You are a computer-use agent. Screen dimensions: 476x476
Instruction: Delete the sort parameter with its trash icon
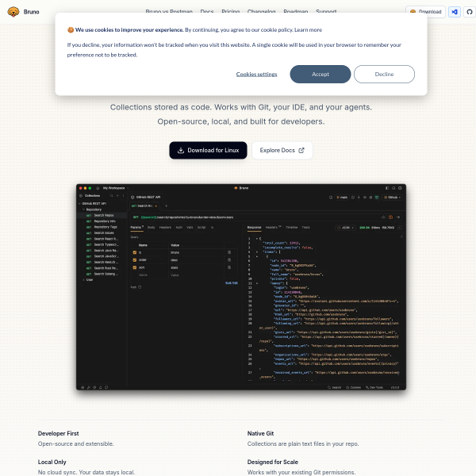[229, 267]
